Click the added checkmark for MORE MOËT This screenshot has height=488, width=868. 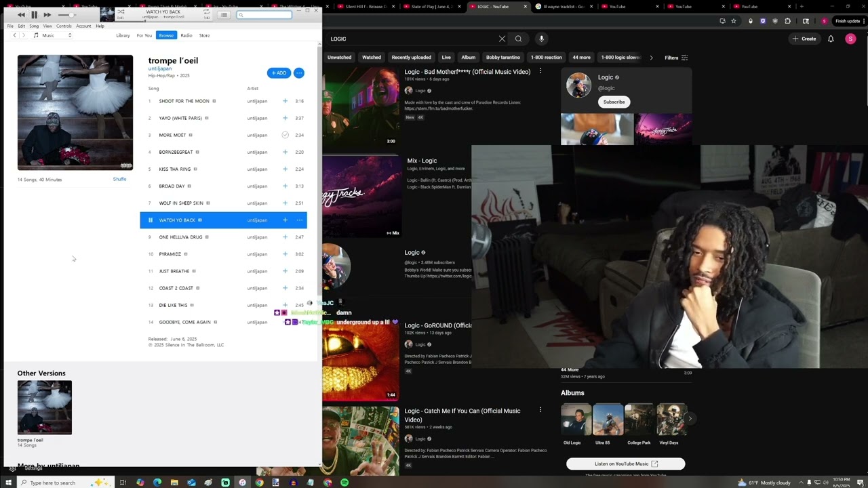(285, 135)
